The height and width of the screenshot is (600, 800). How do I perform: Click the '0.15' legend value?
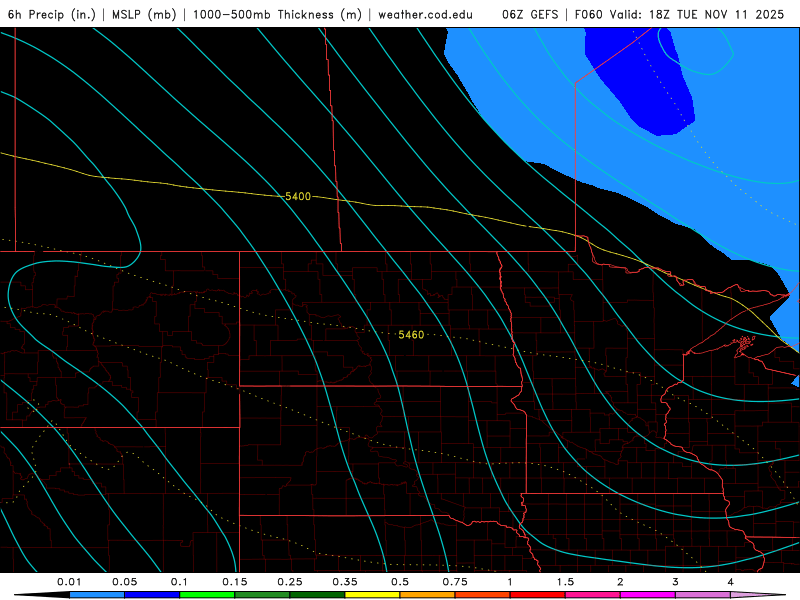235,582
